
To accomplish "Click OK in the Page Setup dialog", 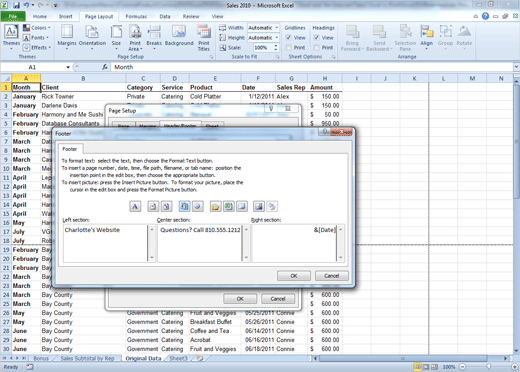I will click(x=240, y=299).
